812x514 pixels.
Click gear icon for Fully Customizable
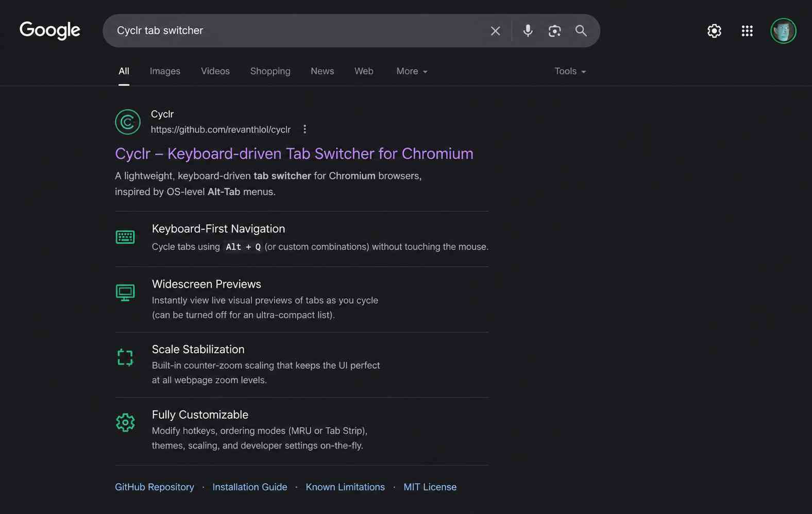[x=125, y=423]
